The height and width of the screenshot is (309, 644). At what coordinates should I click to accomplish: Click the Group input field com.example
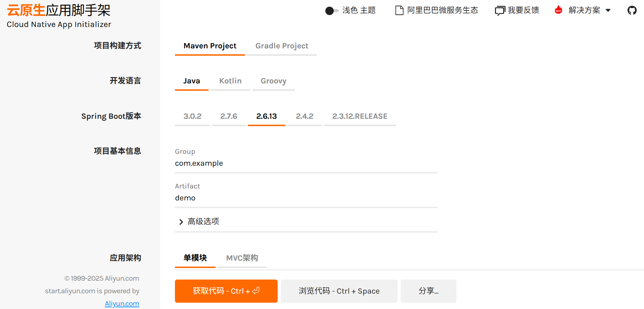coord(306,163)
